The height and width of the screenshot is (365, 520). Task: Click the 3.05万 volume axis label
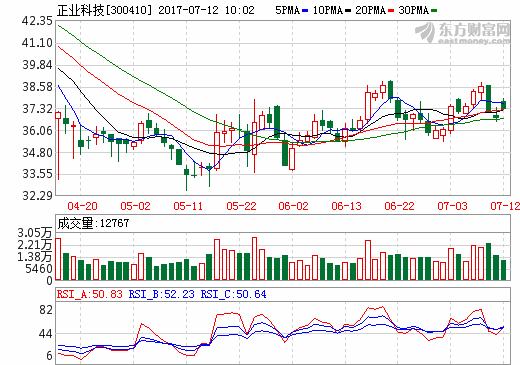35,233
